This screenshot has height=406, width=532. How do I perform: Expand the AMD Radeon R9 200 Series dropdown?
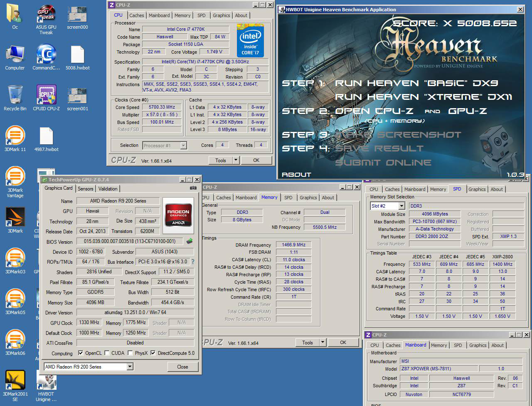click(x=130, y=366)
